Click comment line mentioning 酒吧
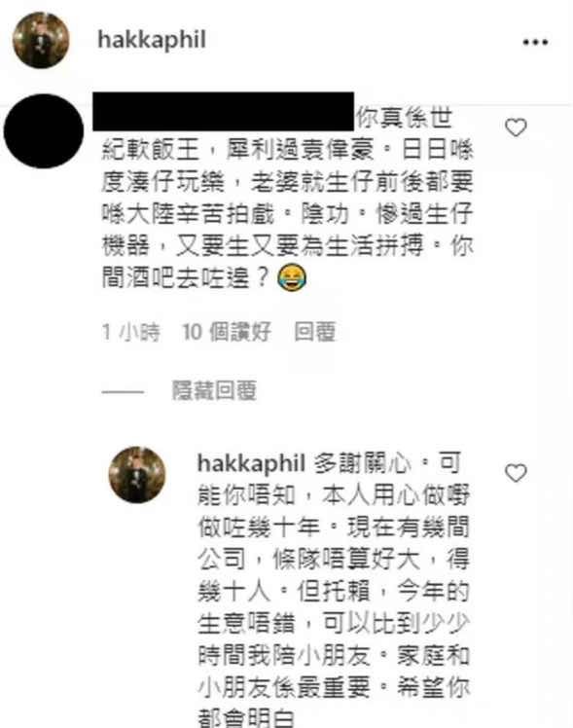This screenshot has height=728, width=573. click(x=204, y=277)
